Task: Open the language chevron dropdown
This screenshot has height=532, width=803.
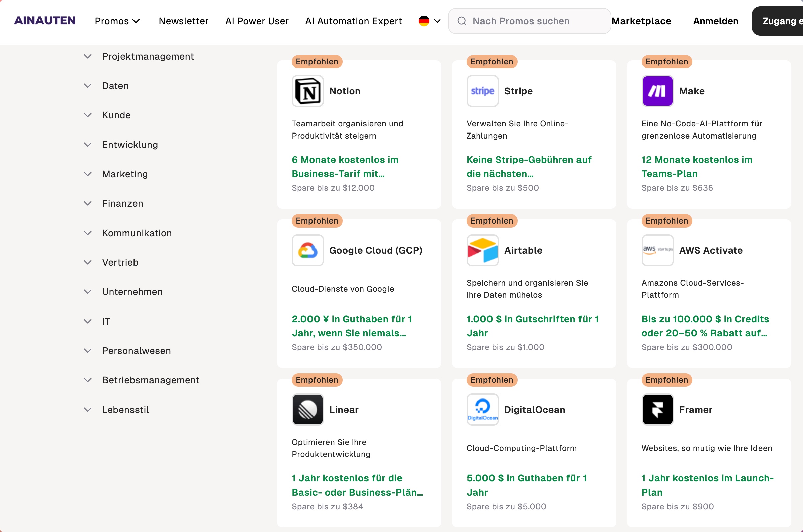Action: pos(437,21)
